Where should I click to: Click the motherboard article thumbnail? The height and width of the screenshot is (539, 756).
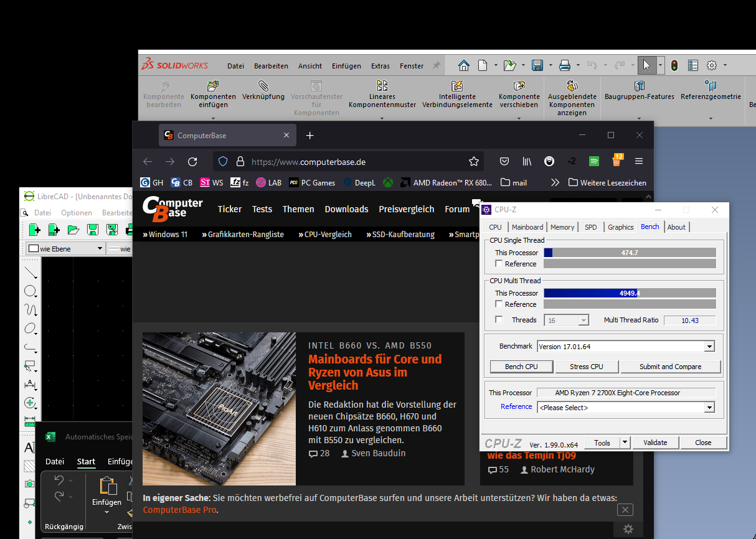219,409
